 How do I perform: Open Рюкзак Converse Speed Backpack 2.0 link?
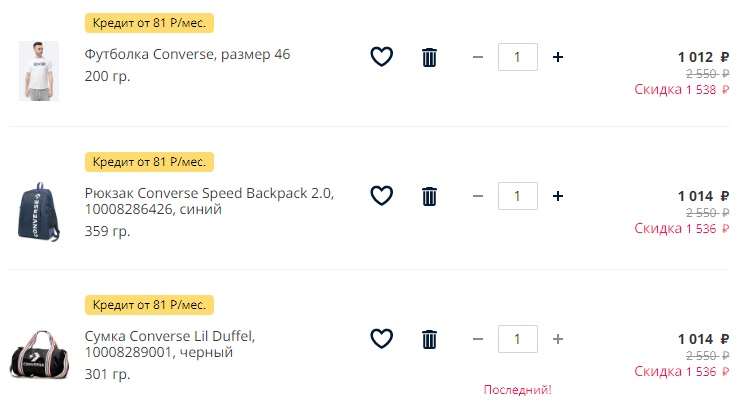point(209,201)
